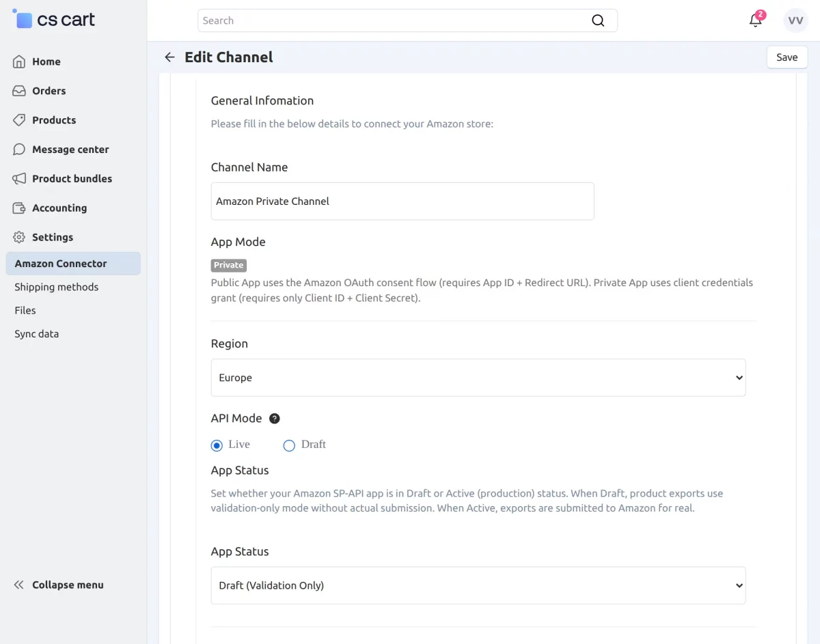Click the Channel Name label
The image size is (820, 644).
point(249,167)
